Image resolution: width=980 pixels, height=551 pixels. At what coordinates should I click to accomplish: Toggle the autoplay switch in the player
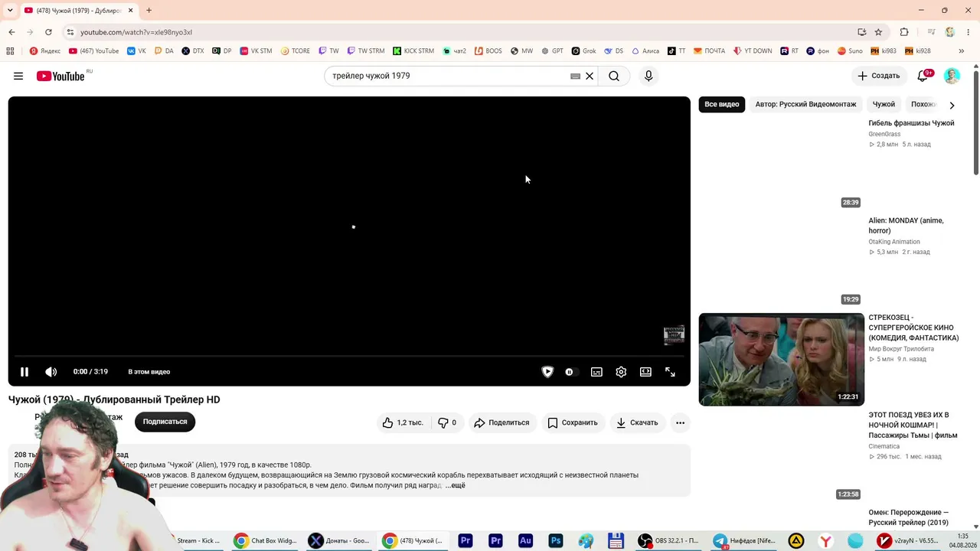tap(570, 372)
